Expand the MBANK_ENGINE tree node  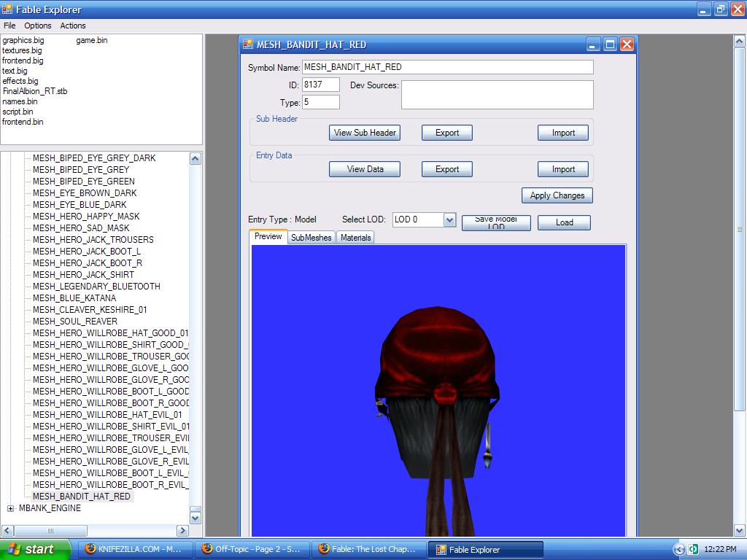[x=10, y=508]
